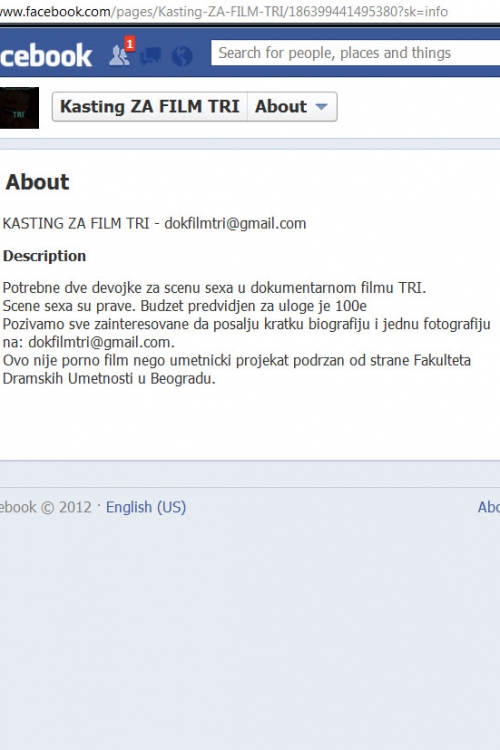500x750 pixels.
Task: Click the email after 'na:' in description
Action: point(101,342)
